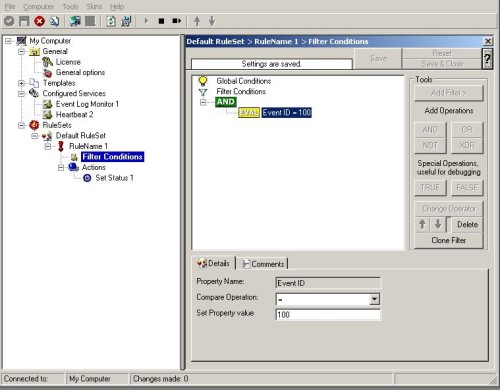This screenshot has height=390, width=500.
Task: Click the move down arrow in toolbar
Action: pos(212,21)
